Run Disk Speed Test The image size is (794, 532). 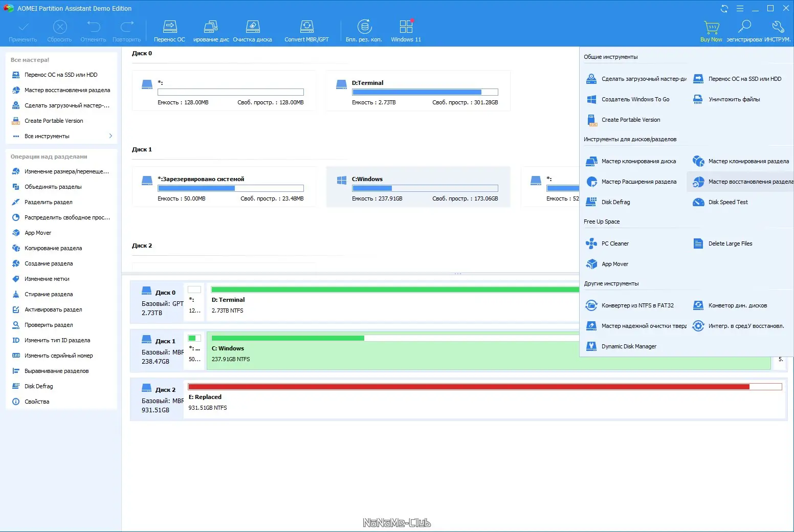point(720,202)
